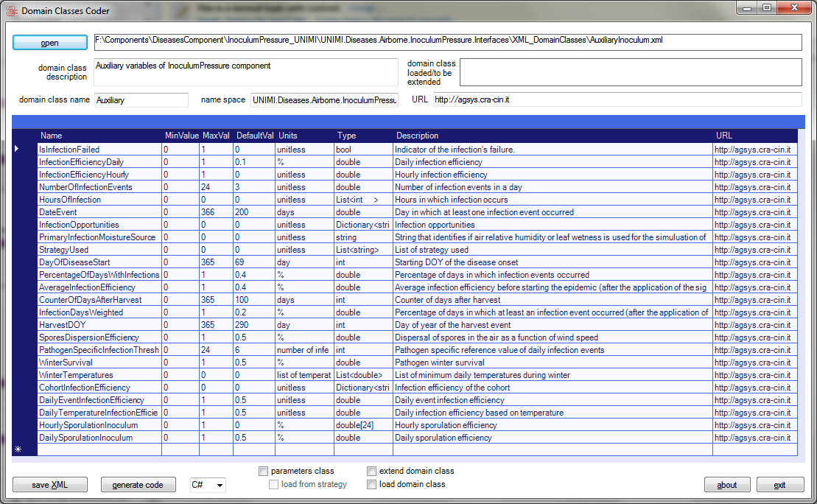817x504 pixels.
Task: Click the List<string> type cell
Action: 364,250
